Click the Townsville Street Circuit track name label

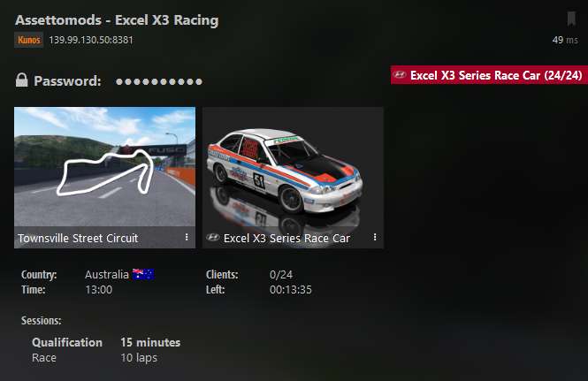pos(78,238)
